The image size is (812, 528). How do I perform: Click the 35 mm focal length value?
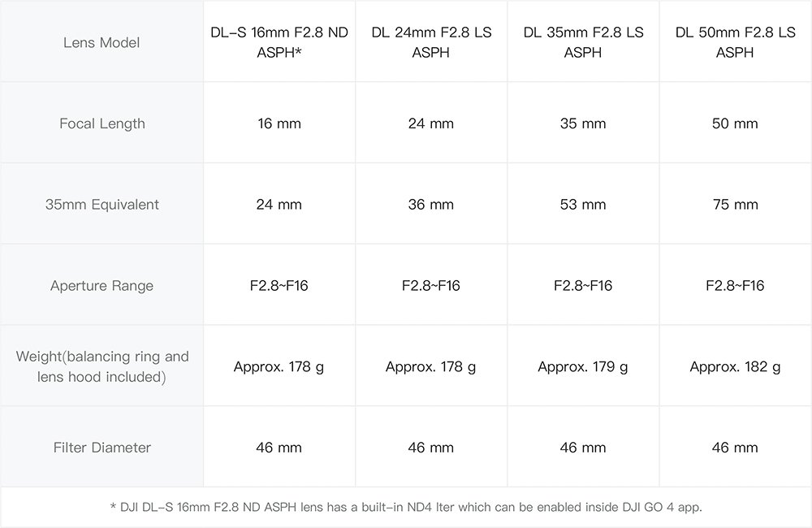click(x=583, y=123)
